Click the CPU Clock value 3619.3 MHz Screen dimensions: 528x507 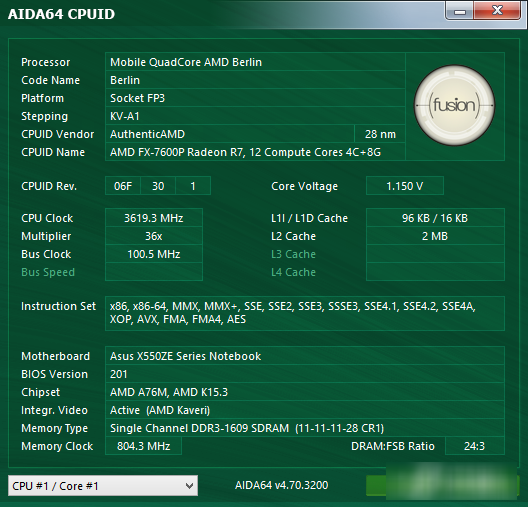point(154,218)
